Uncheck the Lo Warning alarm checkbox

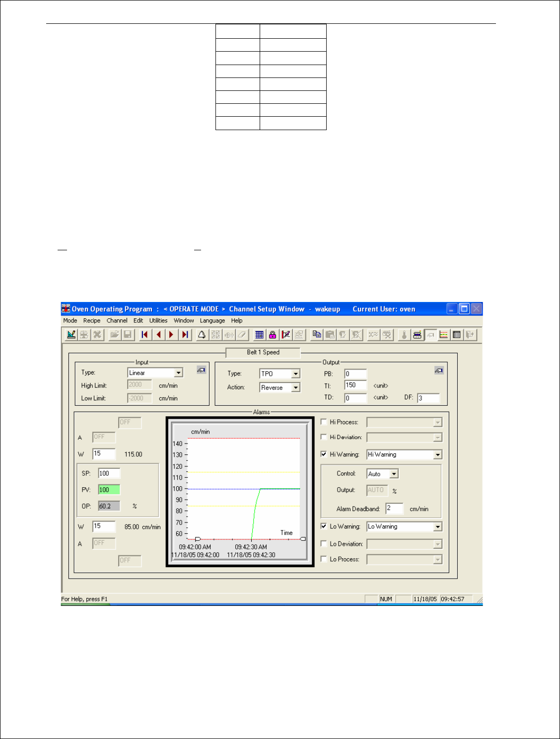point(324,526)
